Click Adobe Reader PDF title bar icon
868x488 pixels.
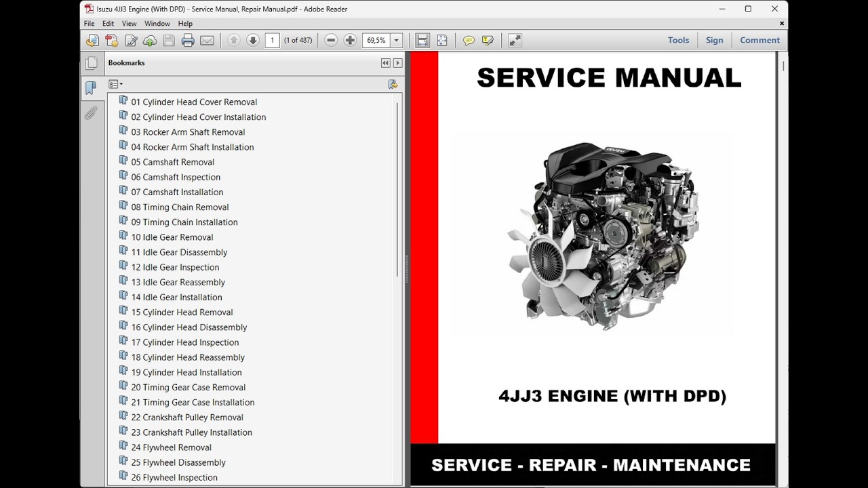tap(89, 9)
